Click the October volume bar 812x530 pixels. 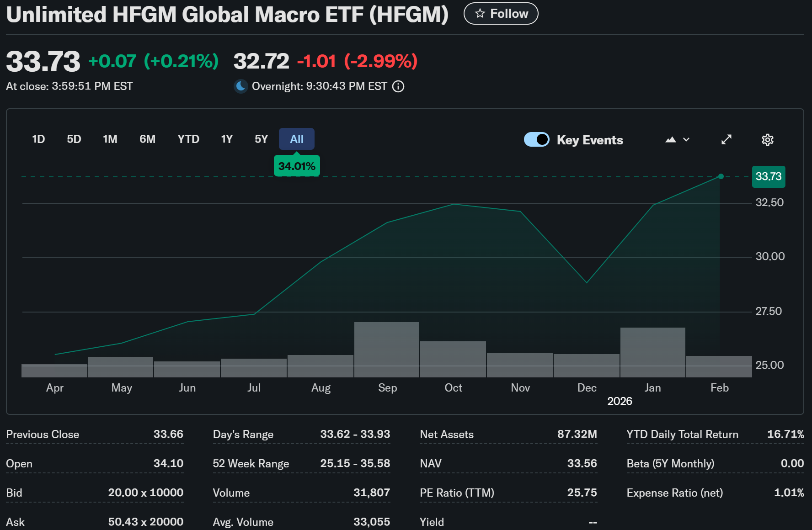[x=453, y=359]
